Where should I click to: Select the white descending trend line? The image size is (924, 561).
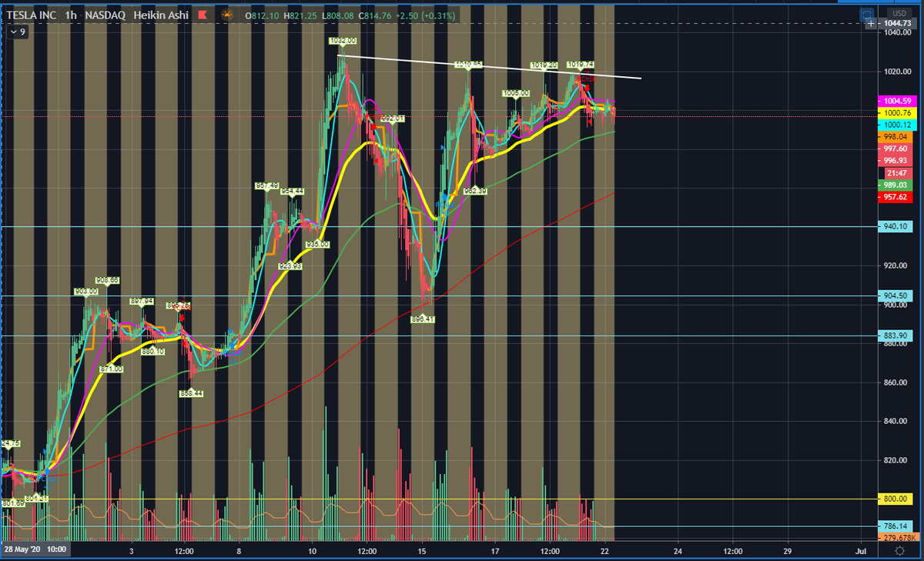pyautogui.click(x=490, y=66)
